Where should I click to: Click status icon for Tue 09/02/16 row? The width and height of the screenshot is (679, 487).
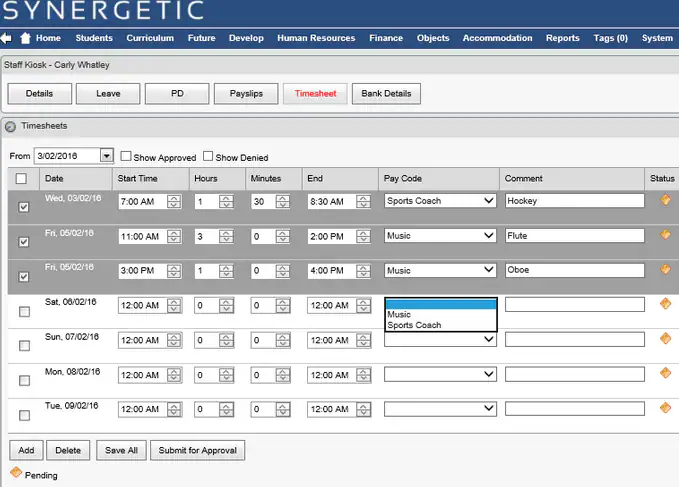point(666,408)
